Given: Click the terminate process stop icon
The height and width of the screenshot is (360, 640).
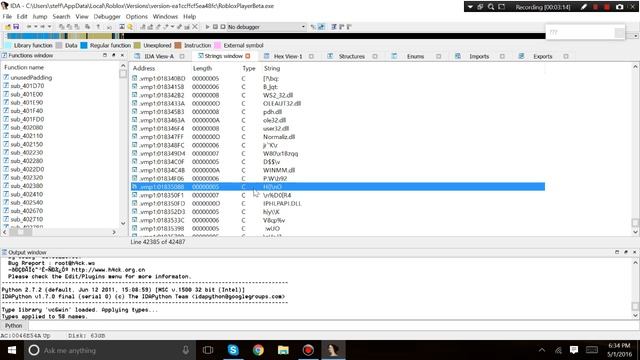Looking at the screenshot, I should [222, 27].
